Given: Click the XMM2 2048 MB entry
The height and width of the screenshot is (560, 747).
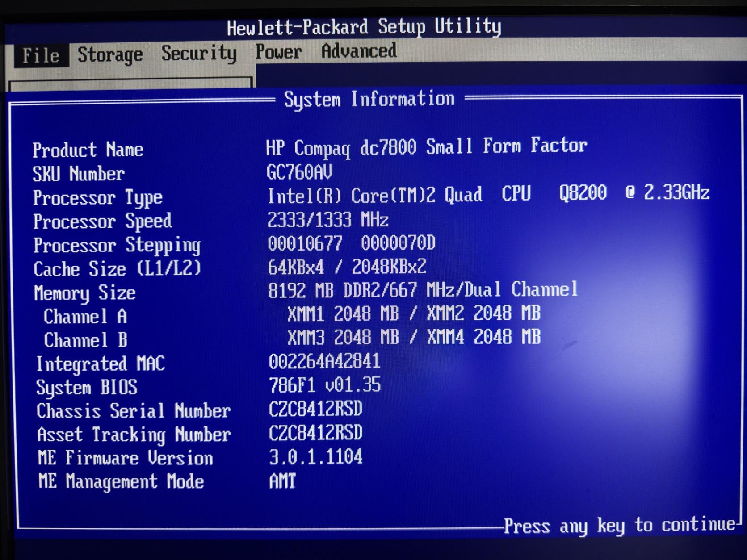Looking at the screenshot, I should pos(483,313).
